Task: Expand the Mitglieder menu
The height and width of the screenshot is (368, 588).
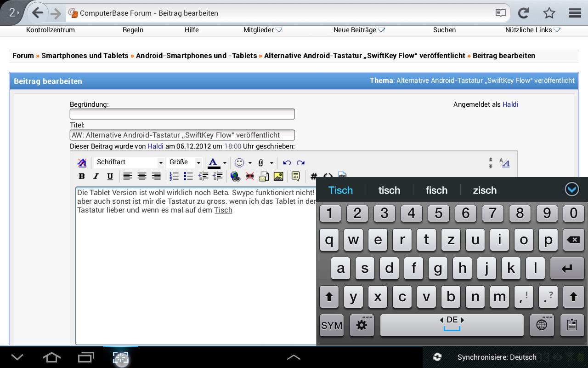Action: [x=263, y=30]
